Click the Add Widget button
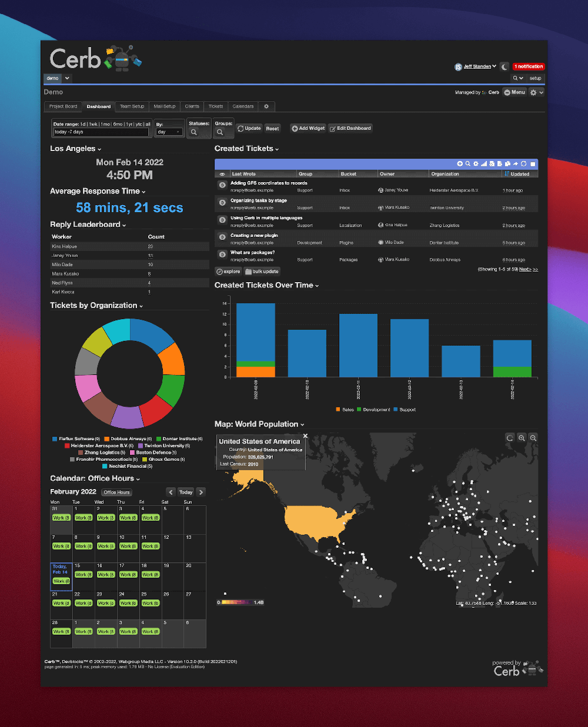The height and width of the screenshot is (727, 588). click(x=308, y=128)
